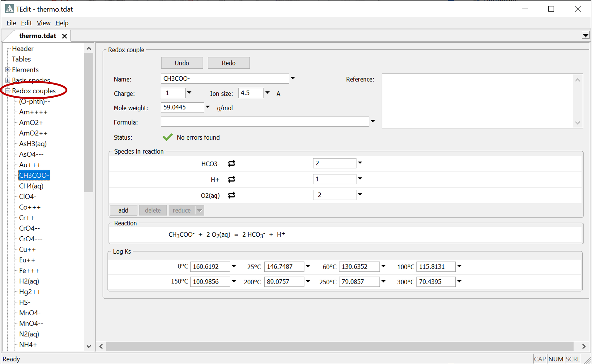Edit the 60°C log K field

[x=359, y=267]
